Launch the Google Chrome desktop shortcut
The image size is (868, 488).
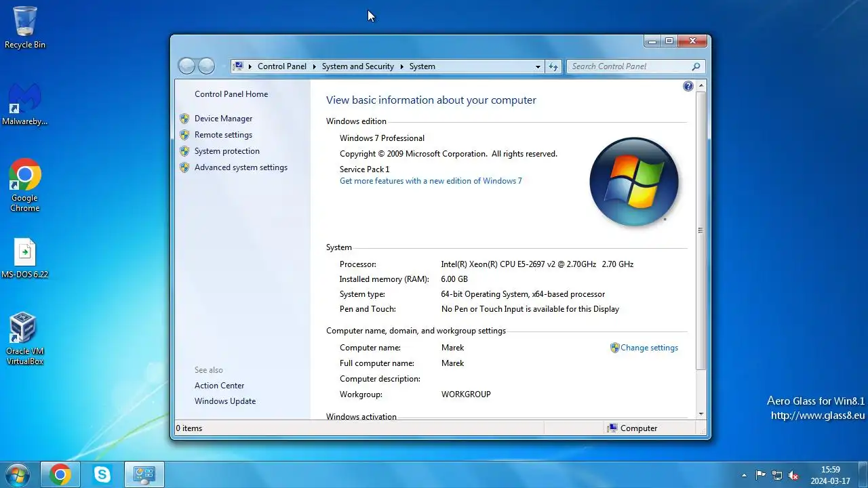click(25, 186)
